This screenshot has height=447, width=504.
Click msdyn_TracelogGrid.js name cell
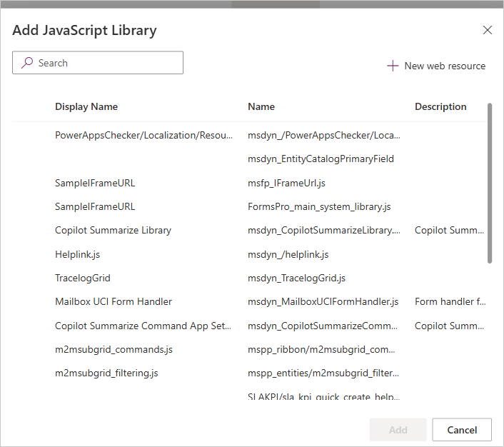296,278
